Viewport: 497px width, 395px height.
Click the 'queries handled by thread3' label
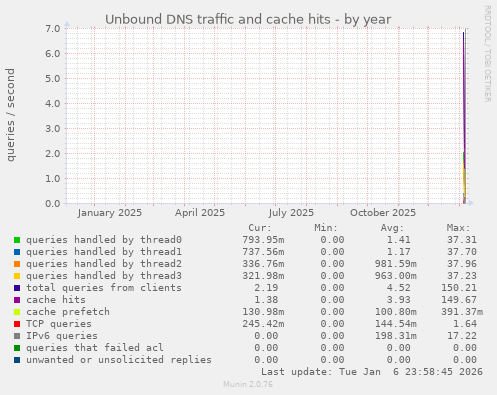[104, 276]
